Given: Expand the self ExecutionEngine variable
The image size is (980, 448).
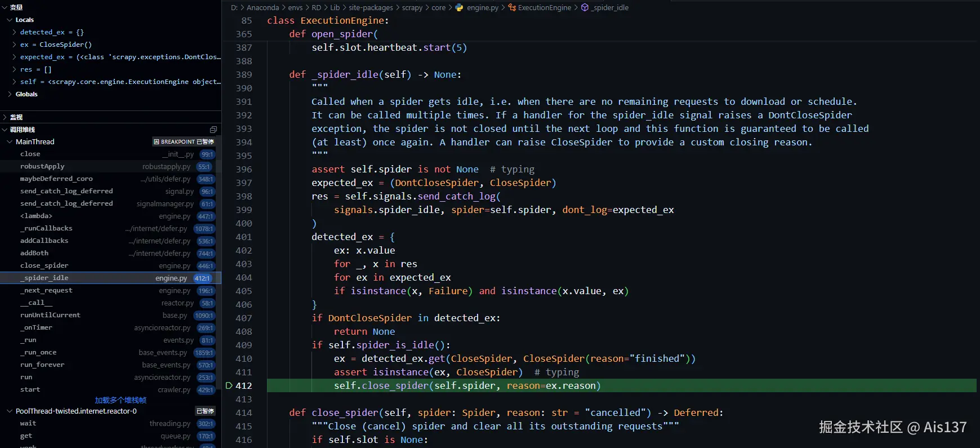Looking at the screenshot, I should point(14,82).
